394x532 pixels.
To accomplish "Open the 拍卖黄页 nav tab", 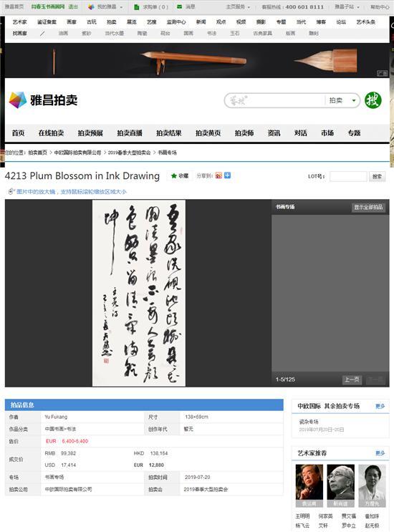I will [x=208, y=133].
